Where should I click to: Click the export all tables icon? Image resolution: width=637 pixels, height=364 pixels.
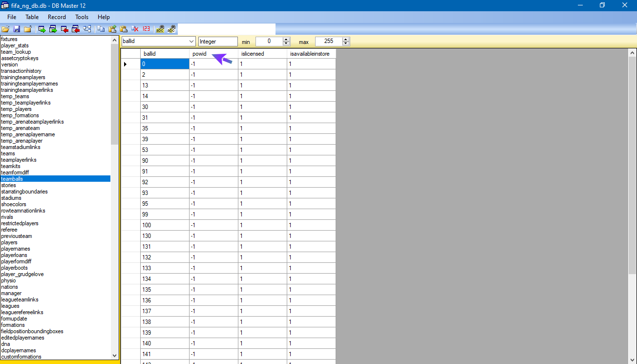tap(53, 29)
